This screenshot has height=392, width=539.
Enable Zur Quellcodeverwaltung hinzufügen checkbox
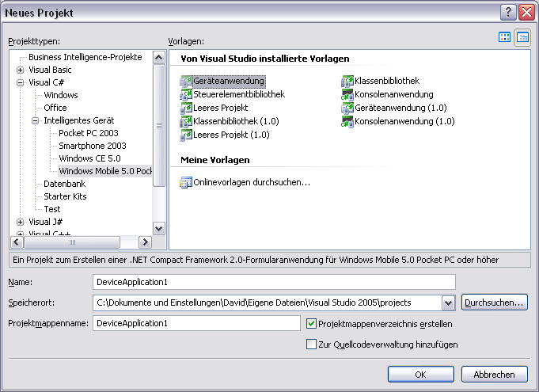pos(311,344)
